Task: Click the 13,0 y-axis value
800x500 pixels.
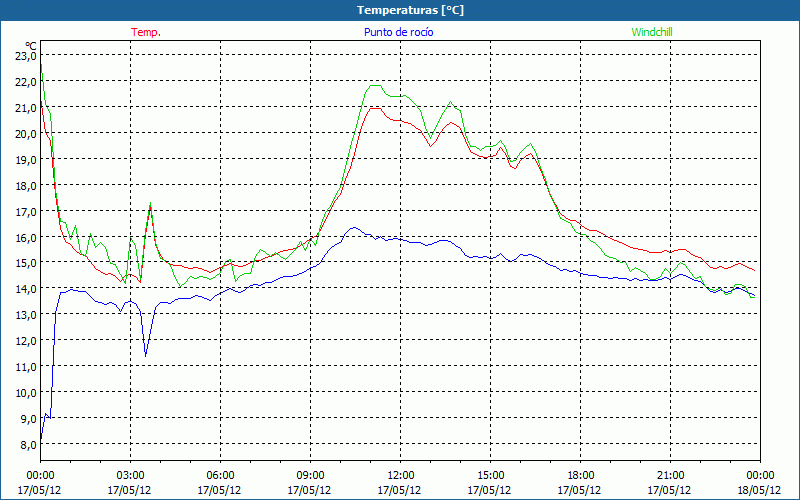Action: click(x=26, y=315)
